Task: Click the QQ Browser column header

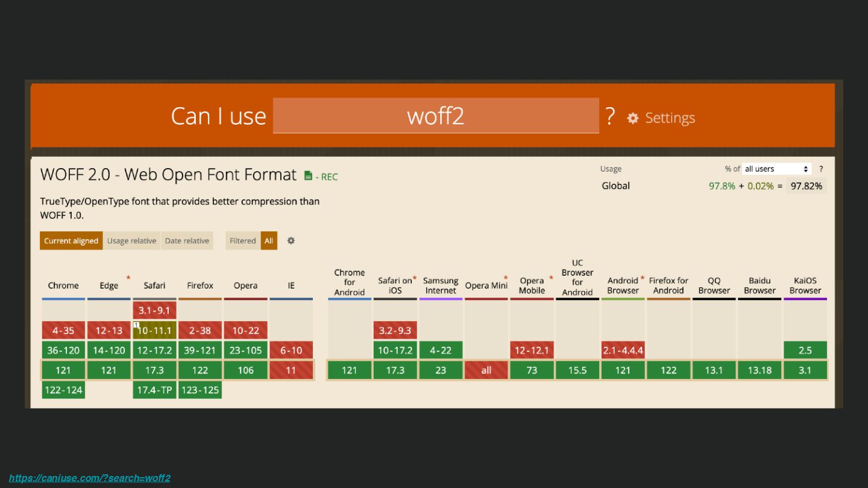Action: tap(714, 285)
